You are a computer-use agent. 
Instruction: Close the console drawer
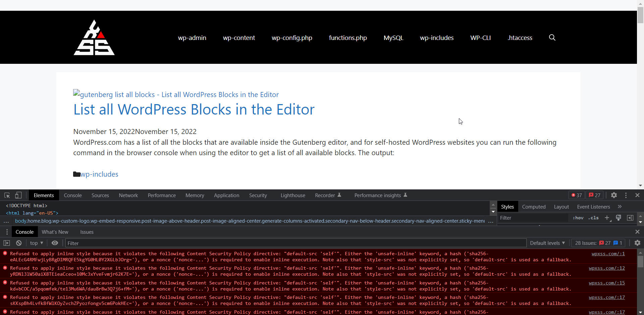point(638,232)
